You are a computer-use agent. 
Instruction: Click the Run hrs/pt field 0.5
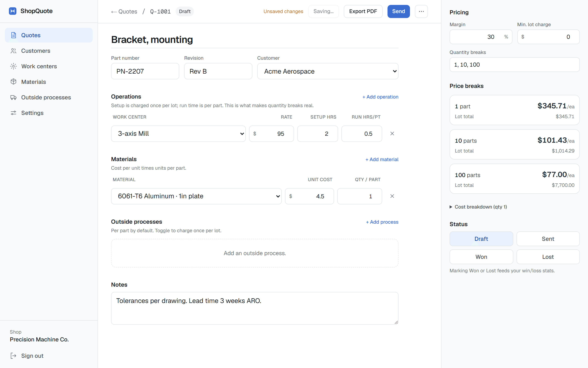(362, 134)
